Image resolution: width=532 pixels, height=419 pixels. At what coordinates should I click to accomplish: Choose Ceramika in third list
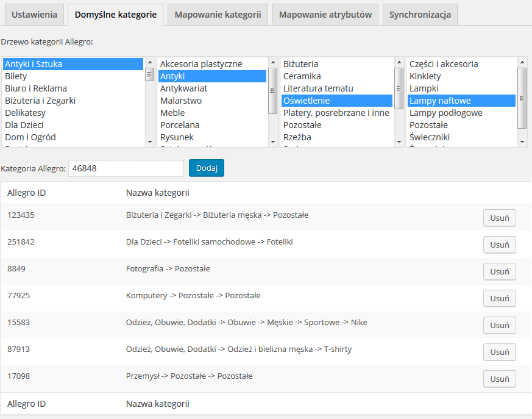pyautogui.click(x=337, y=76)
